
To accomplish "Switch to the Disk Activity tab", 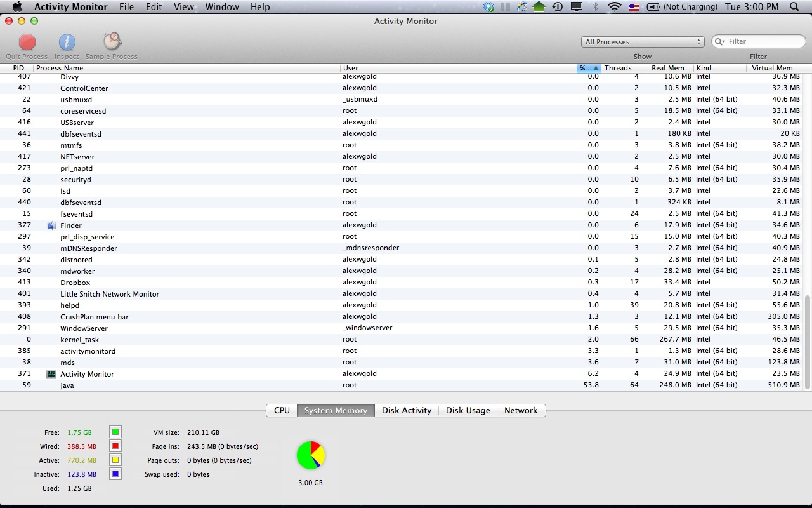I will [x=407, y=411].
